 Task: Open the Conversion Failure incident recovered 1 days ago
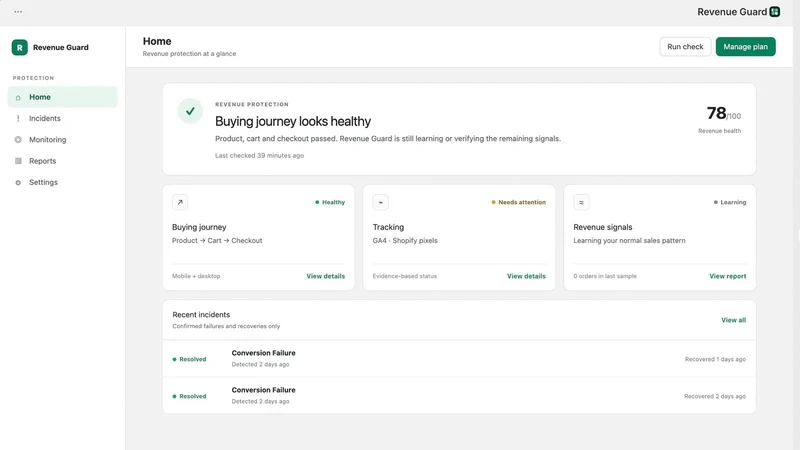tap(459, 359)
